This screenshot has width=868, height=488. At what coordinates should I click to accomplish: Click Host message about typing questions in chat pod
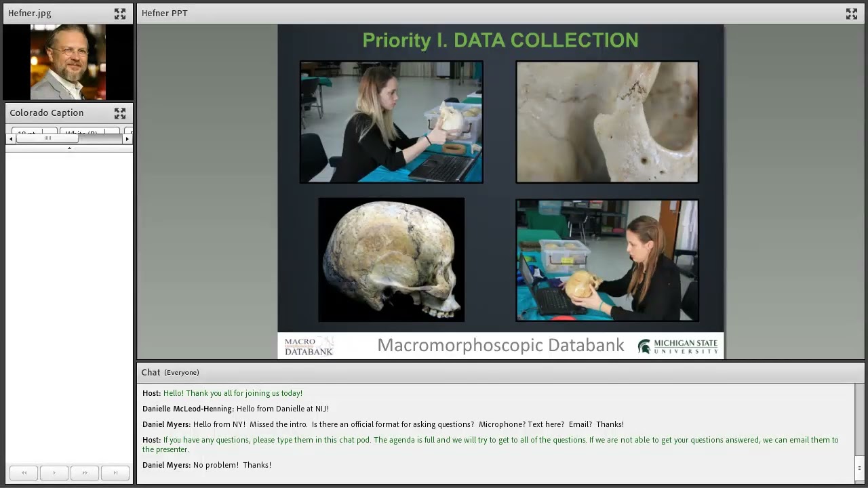pos(490,445)
